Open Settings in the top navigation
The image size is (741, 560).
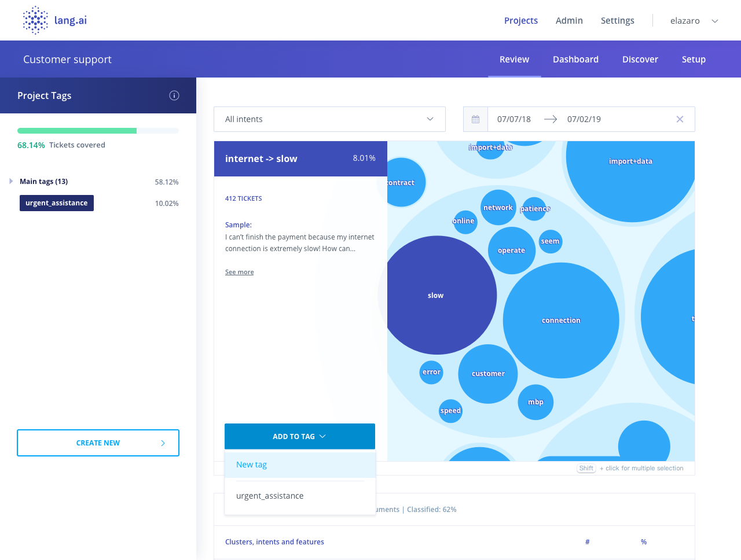618,20
